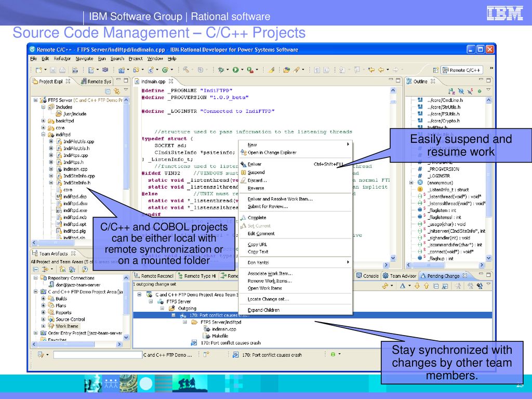The height and width of the screenshot is (399, 532).
Task: Toggle Hide Fields in Outline toolbar
Action: click(x=460, y=91)
